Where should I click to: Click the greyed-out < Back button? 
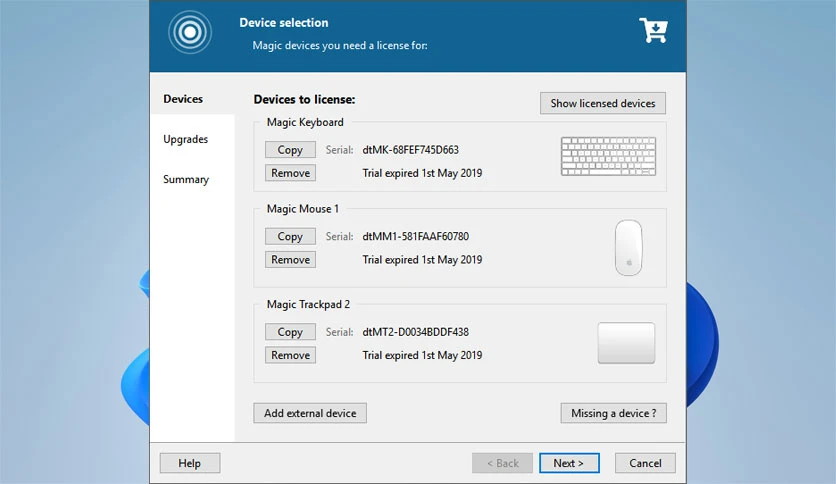click(502, 463)
